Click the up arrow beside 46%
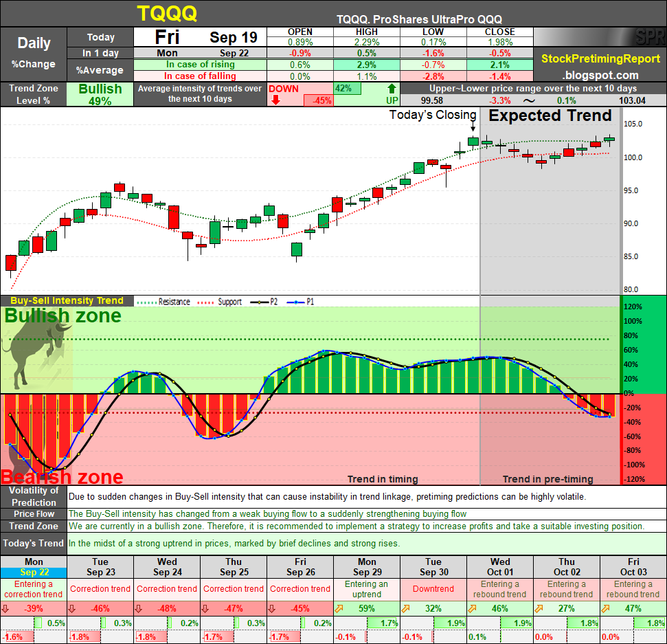 472,609
